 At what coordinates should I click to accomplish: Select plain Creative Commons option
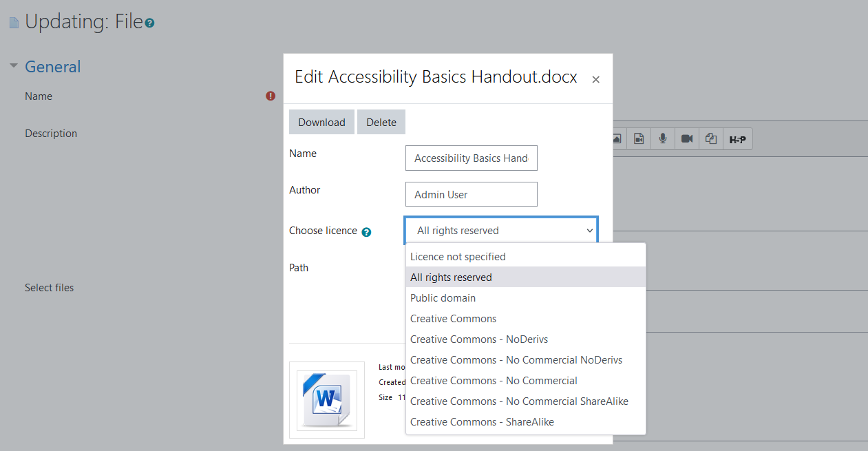click(x=526, y=319)
